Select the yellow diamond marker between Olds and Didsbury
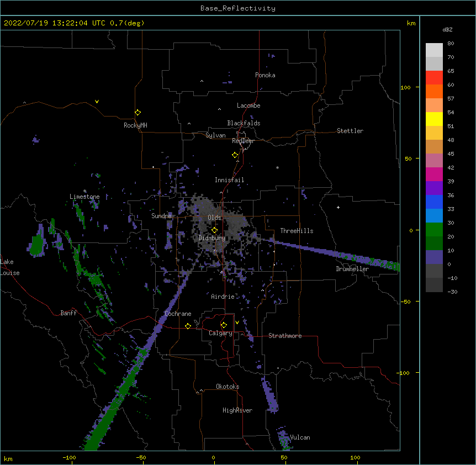 tap(214, 230)
